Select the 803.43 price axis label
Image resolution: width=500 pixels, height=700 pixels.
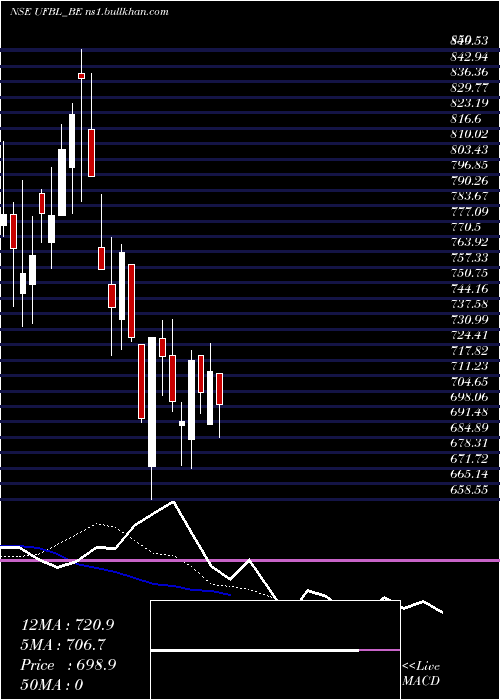(x=469, y=149)
